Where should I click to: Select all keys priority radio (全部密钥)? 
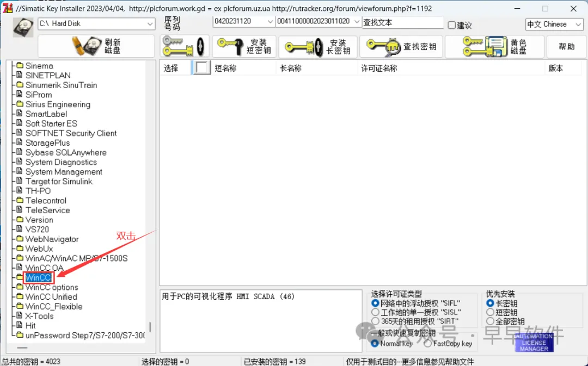coord(490,321)
